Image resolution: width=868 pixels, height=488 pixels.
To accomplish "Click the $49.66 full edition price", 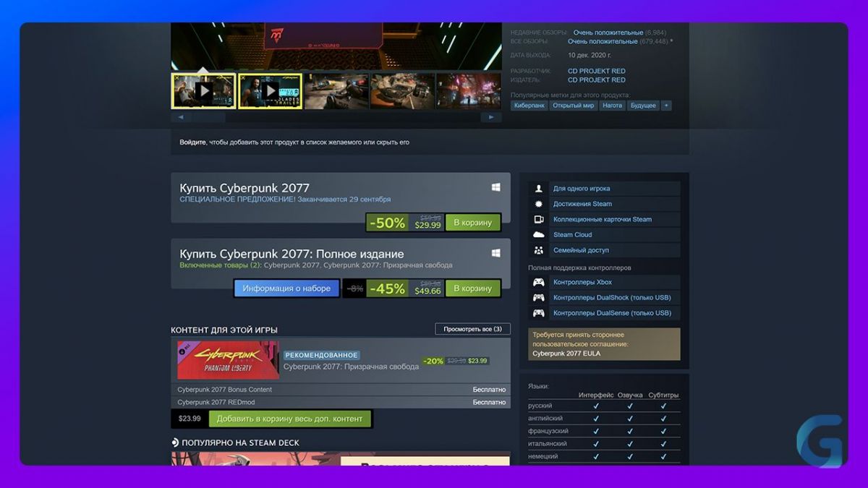I will pos(427,291).
